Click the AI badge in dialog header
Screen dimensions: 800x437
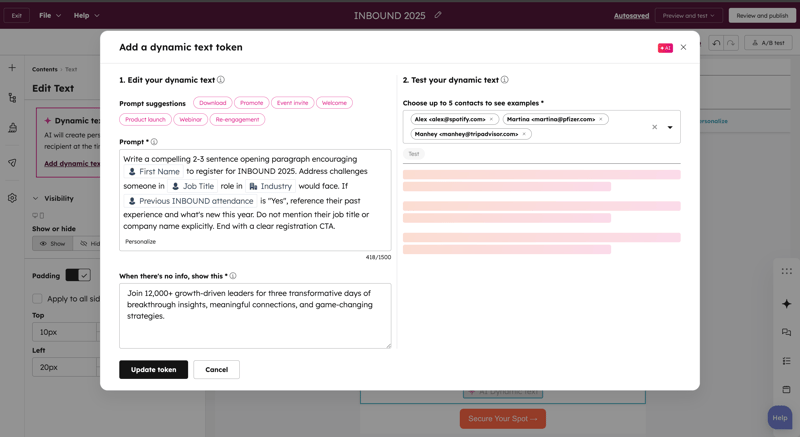665,47
